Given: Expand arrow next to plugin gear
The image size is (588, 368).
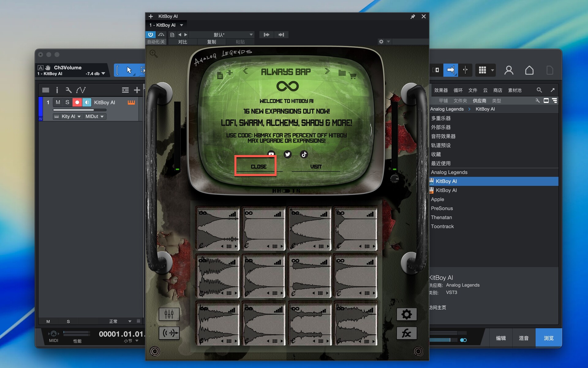Looking at the screenshot, I should pyautogui.click(x=388, y=41).
